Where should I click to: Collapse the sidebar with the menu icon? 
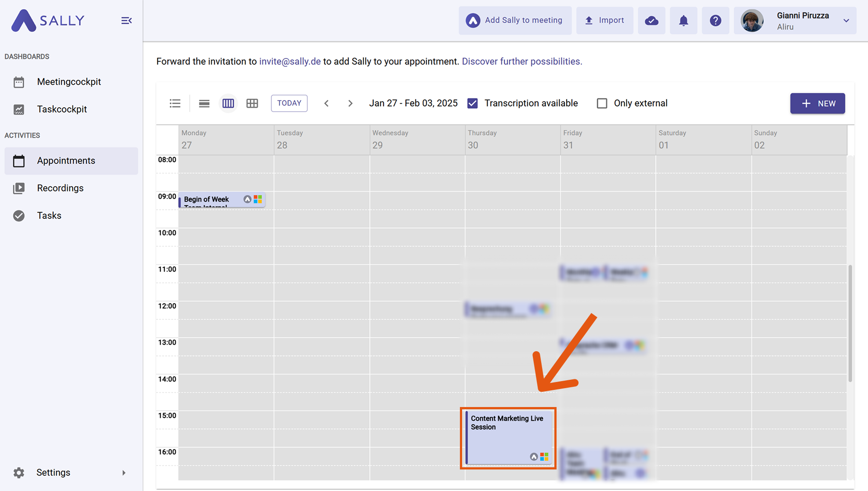[126, 21]
